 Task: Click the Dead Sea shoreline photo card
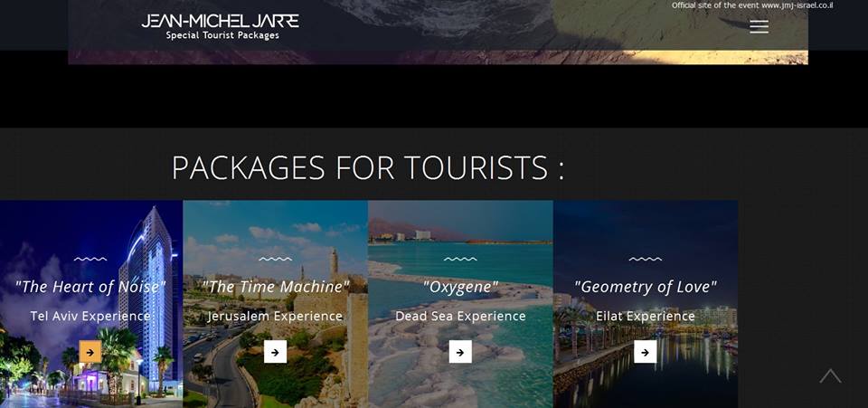click(460, 304)
